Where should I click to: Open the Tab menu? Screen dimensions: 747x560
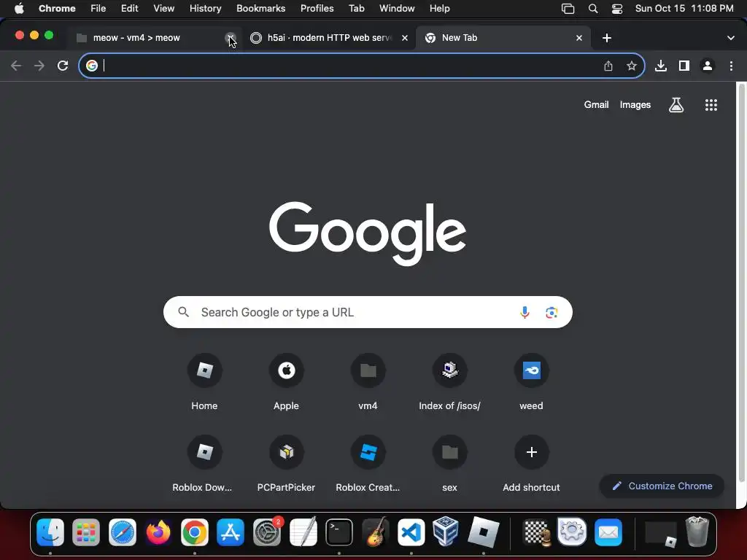pyautogui.click(x=356, y=9)
